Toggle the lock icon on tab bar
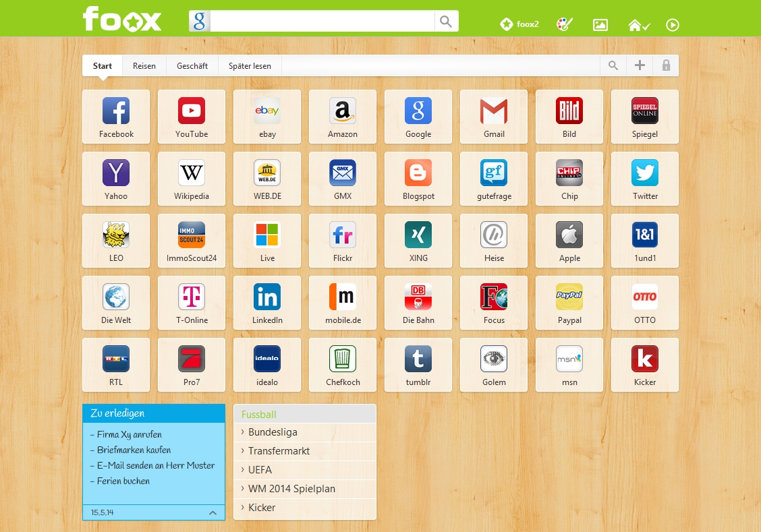761x532 pixels. (x=666, y=65)
